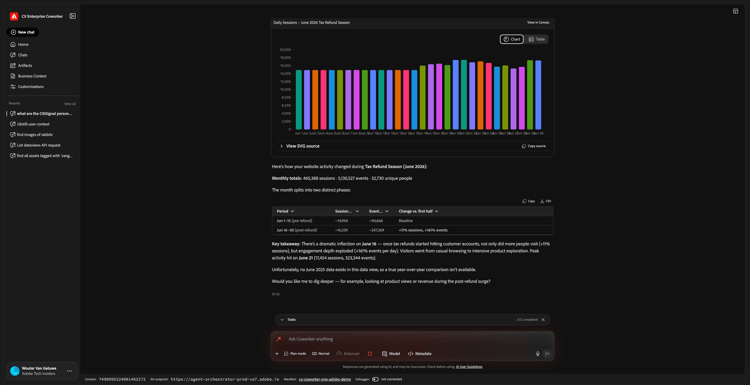Click the '~16,539' sessions cell
Image resolution: width=750 pixels, height=385 pixels.
pos(341,230)
